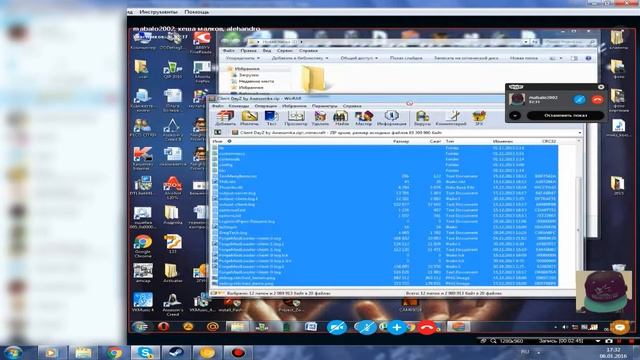Click the Skype blue plus add button
640x360 pixels.
pyautogui.click(x=396, y=327)
